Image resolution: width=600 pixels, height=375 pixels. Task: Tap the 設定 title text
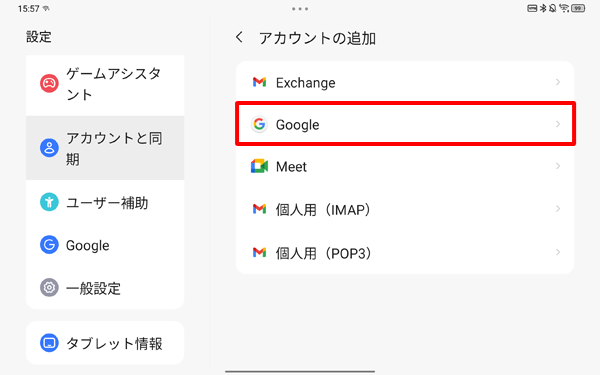[x=39, y=37]
